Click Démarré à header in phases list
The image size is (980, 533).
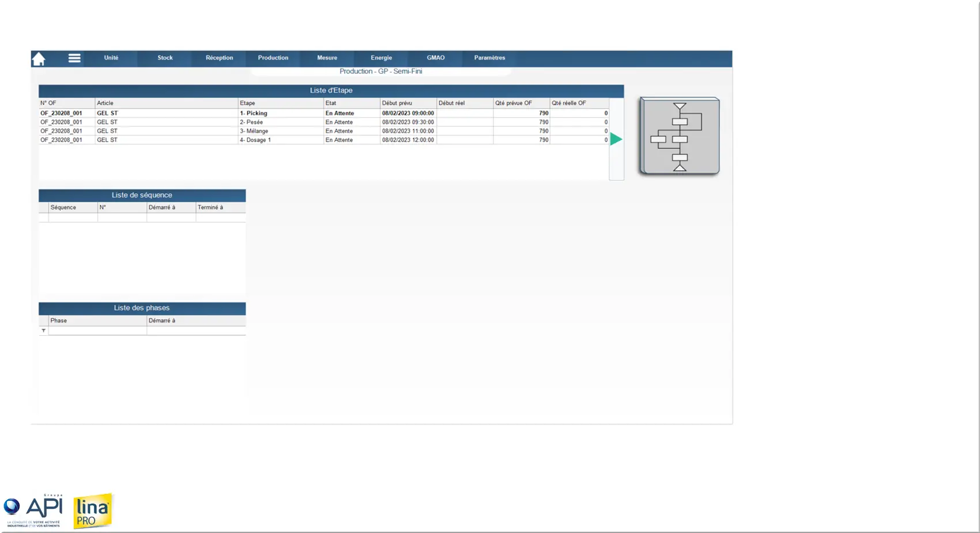(x=196, y=321)
